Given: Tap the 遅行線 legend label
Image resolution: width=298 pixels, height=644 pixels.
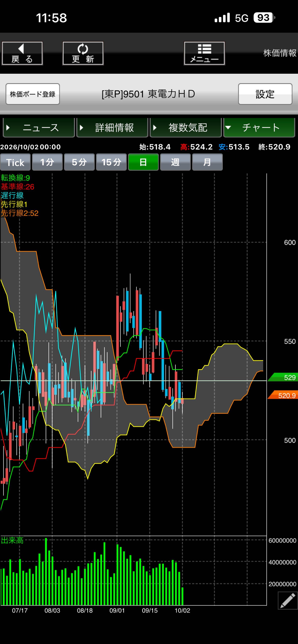Looking at the screenshot, I should click(12, 196).
